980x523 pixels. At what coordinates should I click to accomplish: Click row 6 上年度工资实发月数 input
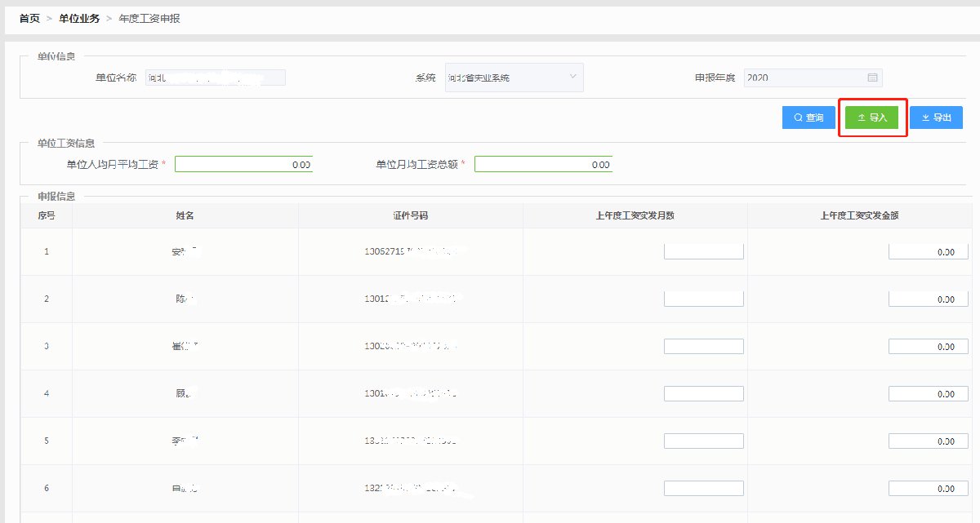703,489
